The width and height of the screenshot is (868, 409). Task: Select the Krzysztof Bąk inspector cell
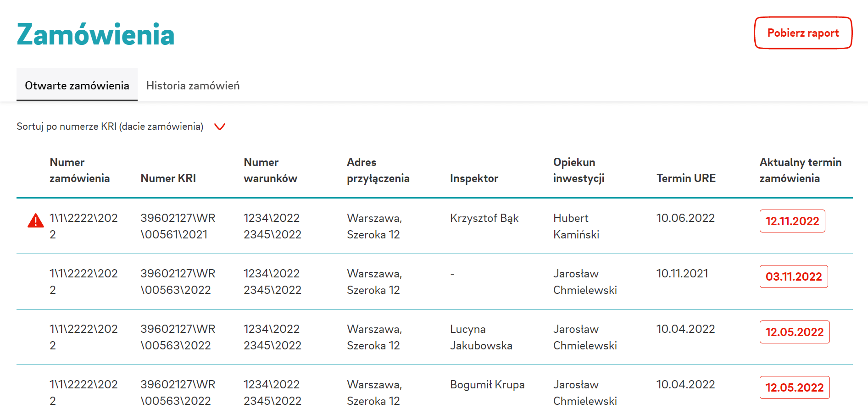[x=484, y=218]
